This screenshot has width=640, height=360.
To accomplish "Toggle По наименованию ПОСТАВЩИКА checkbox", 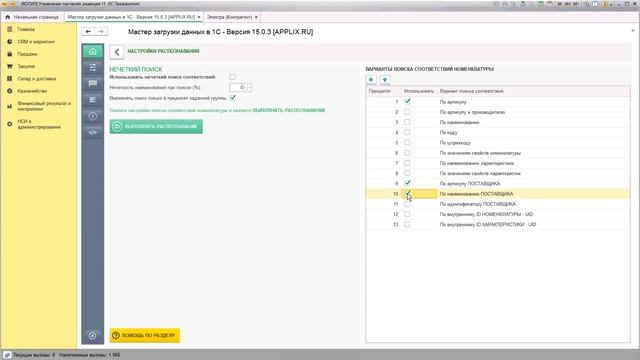I will pos(407,193).
